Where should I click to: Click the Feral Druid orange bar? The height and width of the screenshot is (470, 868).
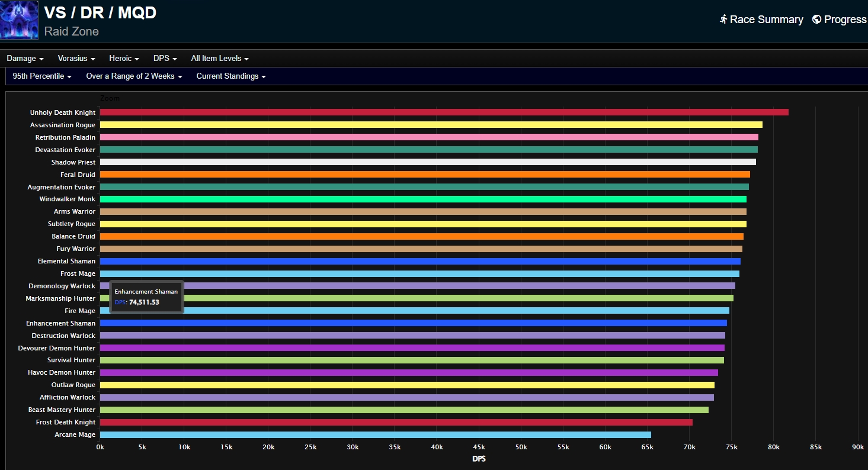click(425, 175)
